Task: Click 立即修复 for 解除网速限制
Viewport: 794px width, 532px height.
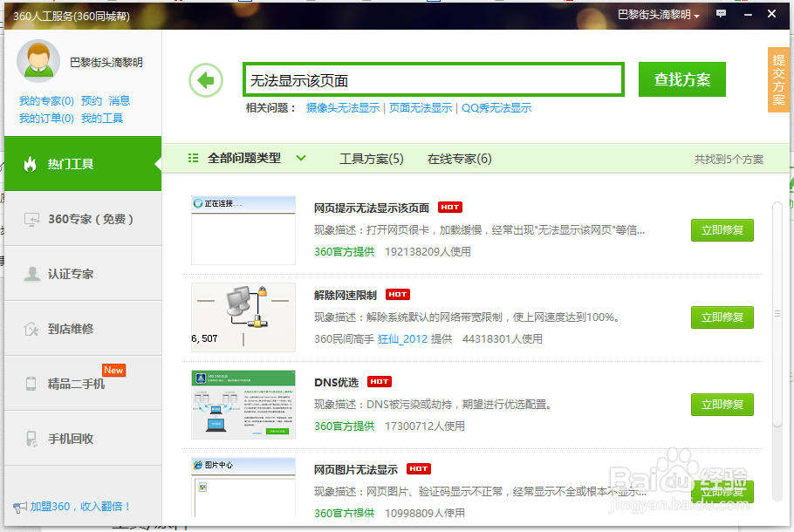Action: pos(722,317)
